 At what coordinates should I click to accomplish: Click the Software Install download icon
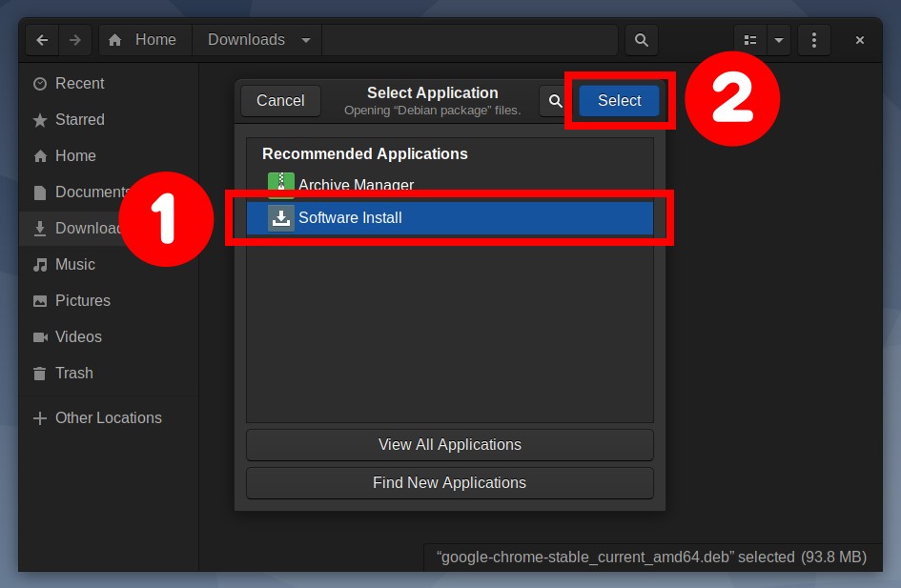coord(281,218)
